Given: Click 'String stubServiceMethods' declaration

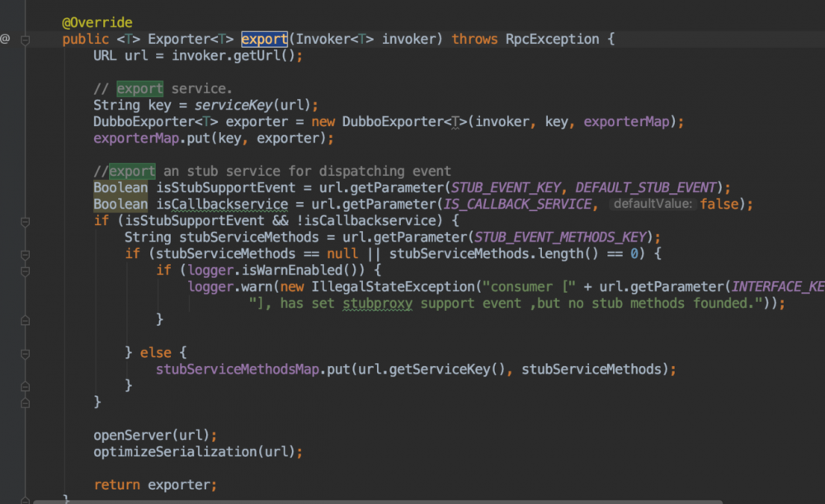Looking at the screenshot, I should tap(221, 238).
